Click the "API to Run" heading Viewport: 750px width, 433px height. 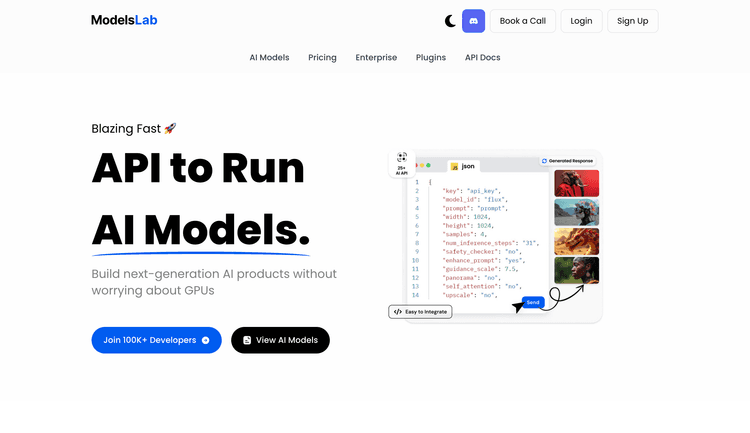tap(198, 168)
